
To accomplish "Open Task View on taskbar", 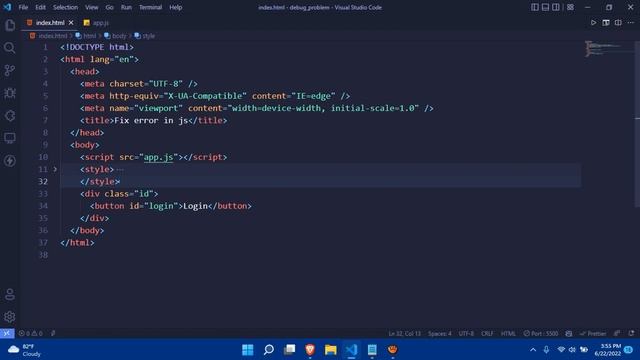I will (289, 350).
